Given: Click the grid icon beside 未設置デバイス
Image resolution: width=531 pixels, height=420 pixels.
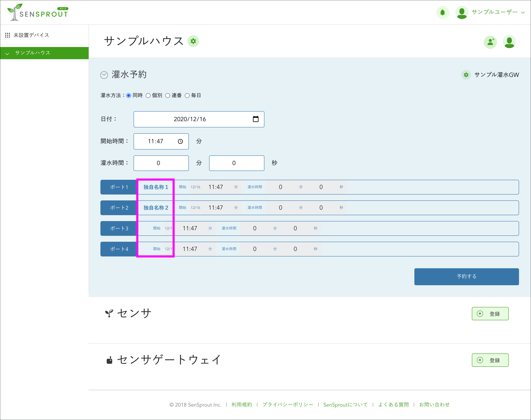Looking at the screenshot, I should click(8, 35).
